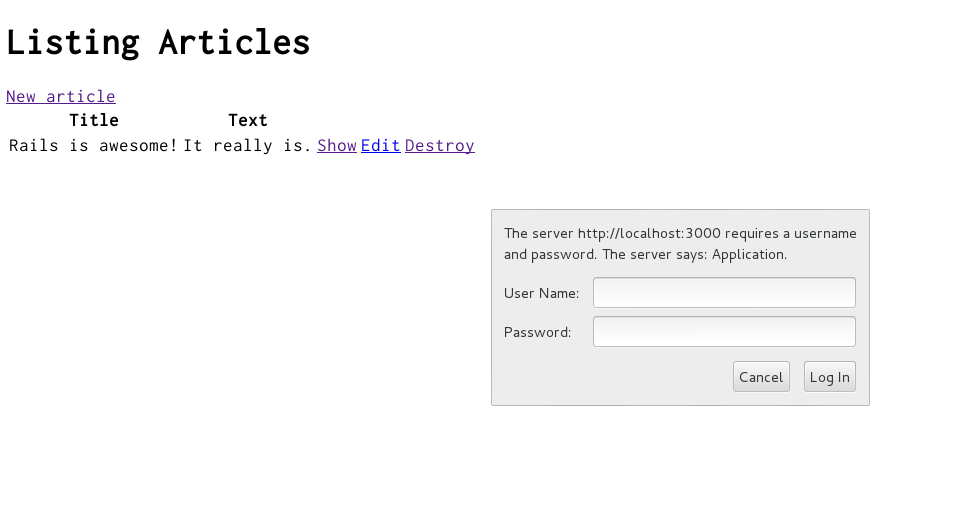Click the Destroy link for the article

tap(439, 146)
